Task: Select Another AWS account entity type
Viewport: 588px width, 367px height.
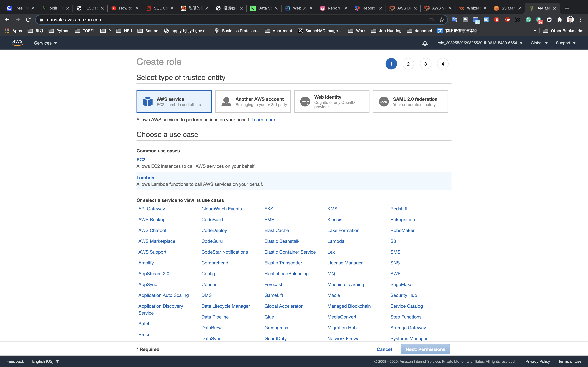Action: coord(253,101)
